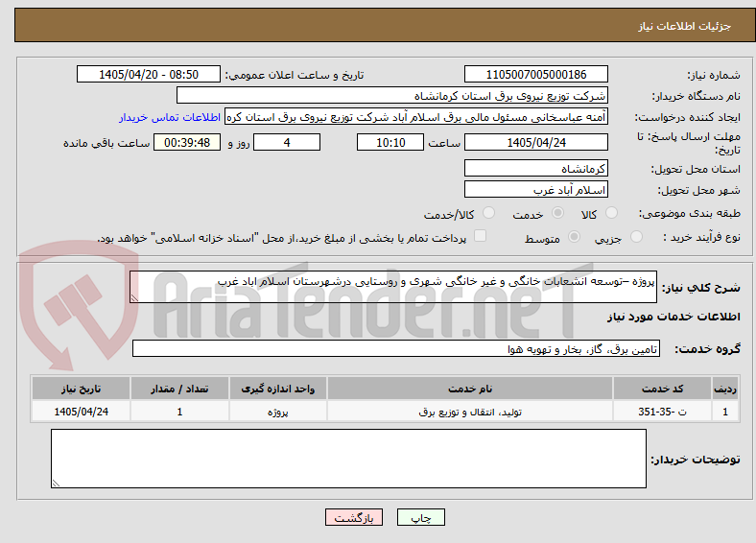Click the announcement date field 1405/04/20 - 08:50
This screenshot has width=756, height=543.
(x=149, y=74)
